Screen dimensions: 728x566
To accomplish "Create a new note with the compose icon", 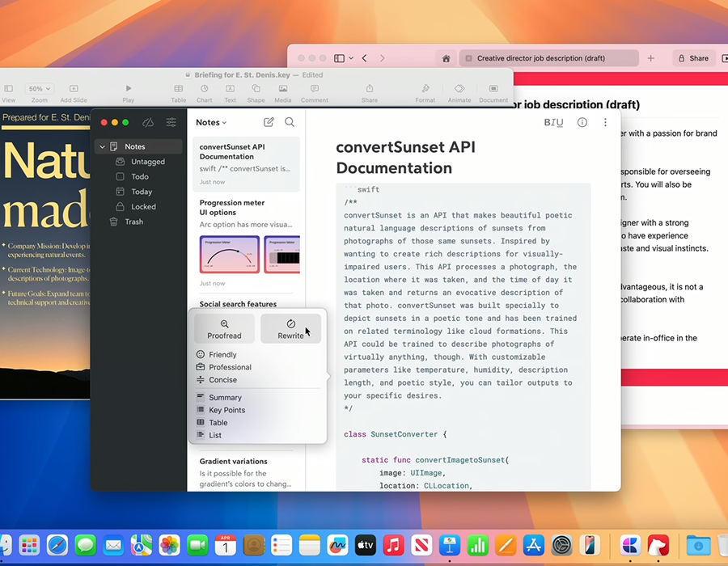I will (269, 122).
